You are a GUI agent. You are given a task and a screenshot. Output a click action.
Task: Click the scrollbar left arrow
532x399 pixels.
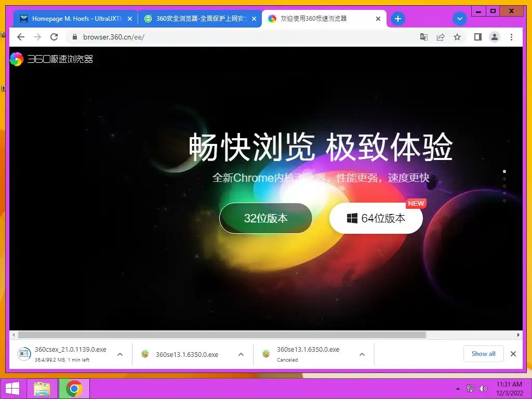[13, 335]
